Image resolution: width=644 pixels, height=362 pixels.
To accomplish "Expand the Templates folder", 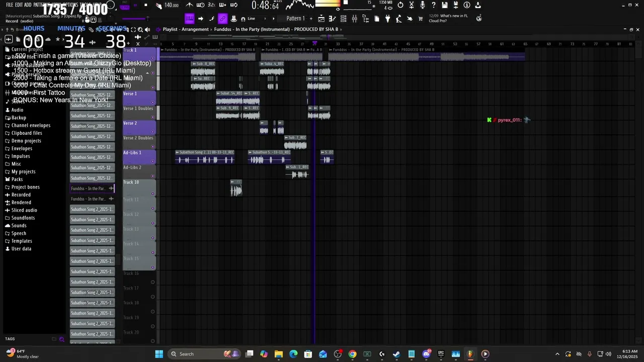I will (22, 241).
